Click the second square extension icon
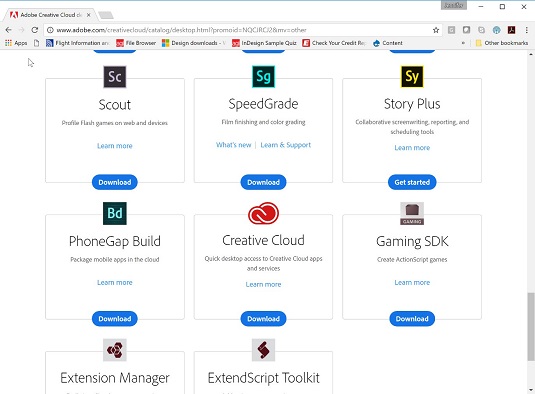Viewport: 535px width, 394px height. click(x=466, y=30)
